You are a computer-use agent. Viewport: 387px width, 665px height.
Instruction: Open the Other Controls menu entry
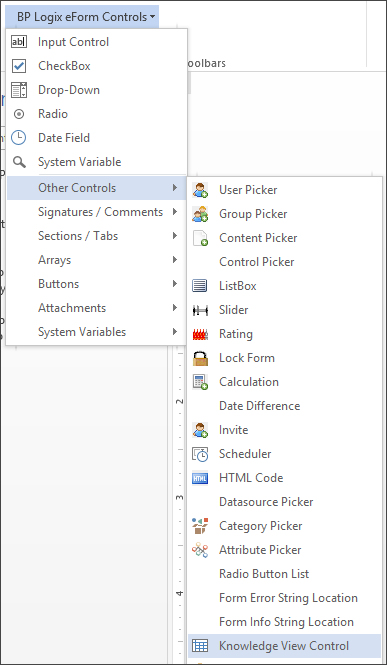[97, 187]
